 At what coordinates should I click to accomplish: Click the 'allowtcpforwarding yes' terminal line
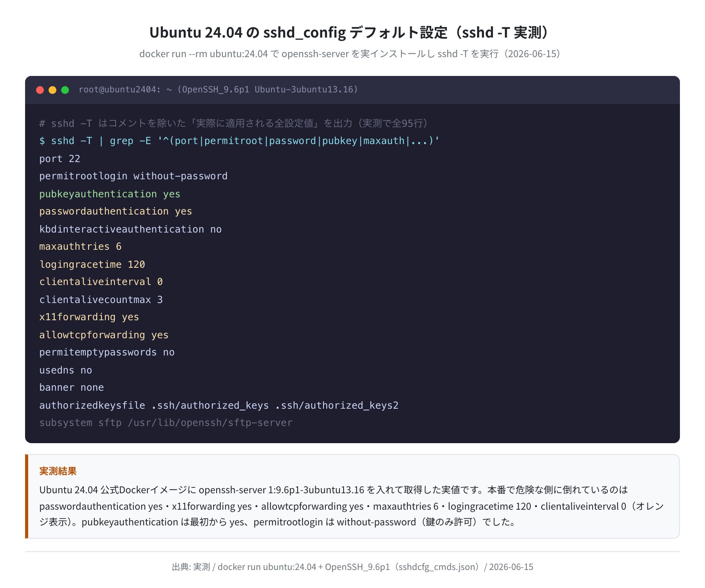pos(104,335)
